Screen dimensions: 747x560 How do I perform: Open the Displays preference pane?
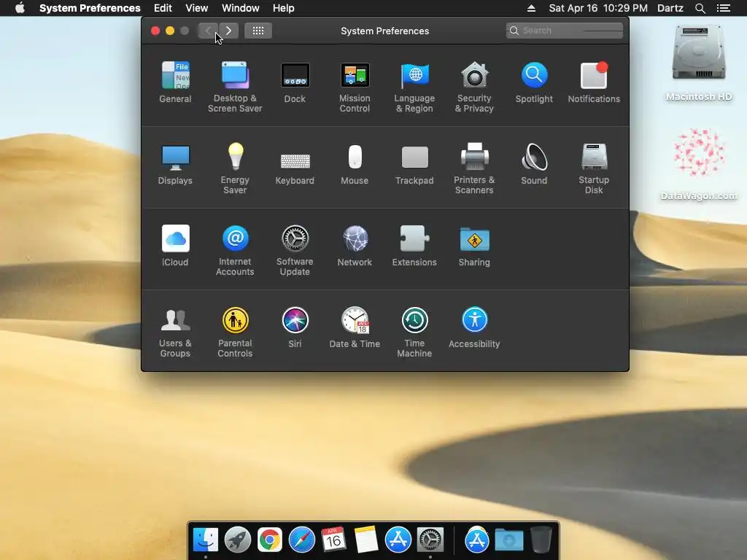175,164
